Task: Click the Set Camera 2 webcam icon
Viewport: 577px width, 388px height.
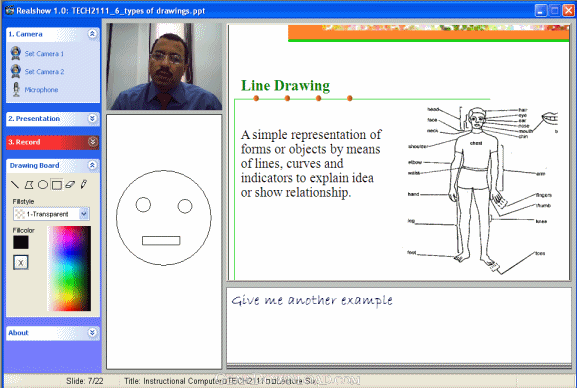Action: click(x=15, y=71)
